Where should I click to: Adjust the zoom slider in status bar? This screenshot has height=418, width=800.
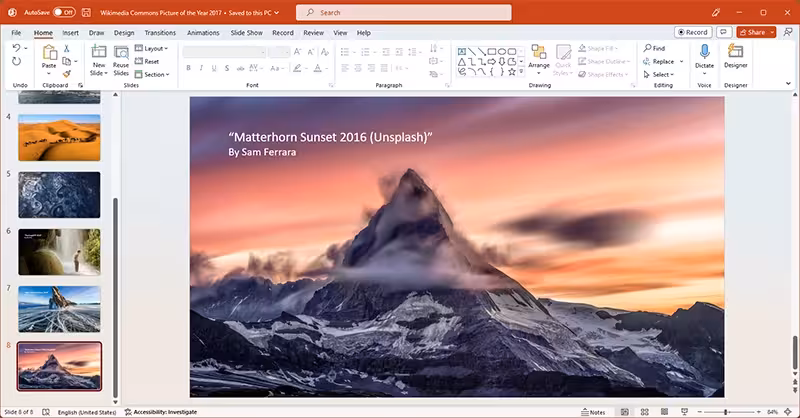coord(725,412)
